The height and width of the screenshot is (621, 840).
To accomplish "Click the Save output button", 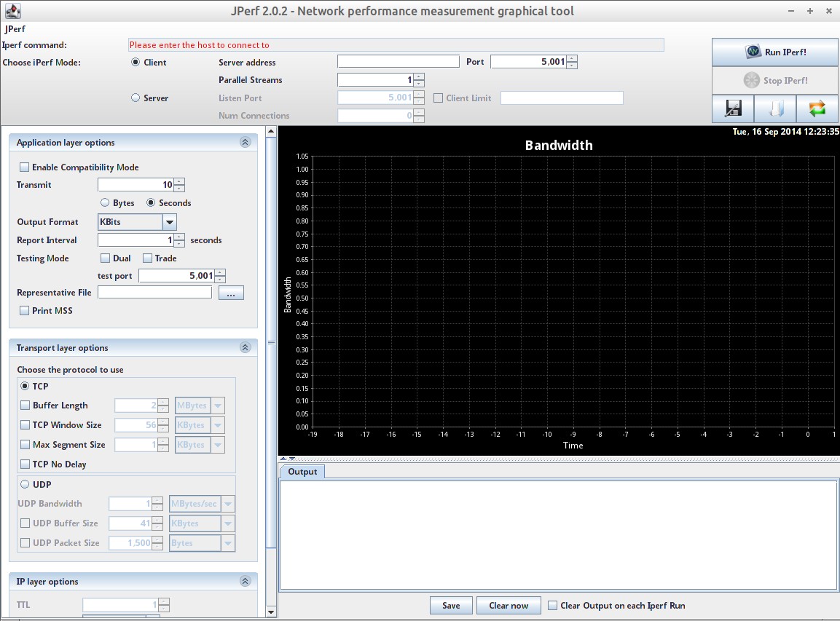I will (x=451, y=606).
